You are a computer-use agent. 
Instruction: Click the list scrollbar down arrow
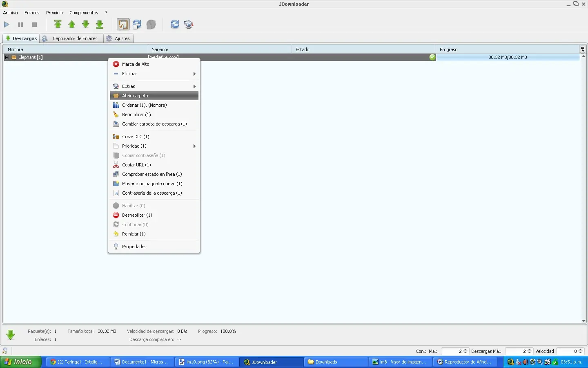pyautogui.click(x=584, y=321)
